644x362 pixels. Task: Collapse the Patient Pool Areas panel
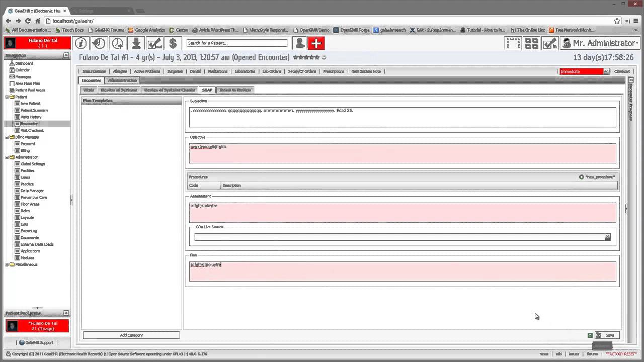pos(66,313)
